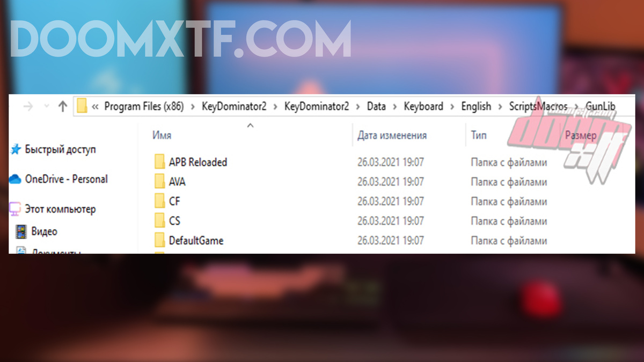Select the CS folder
Image resolution: width=644 pixels, height=362 pixels.
(174, 221)
